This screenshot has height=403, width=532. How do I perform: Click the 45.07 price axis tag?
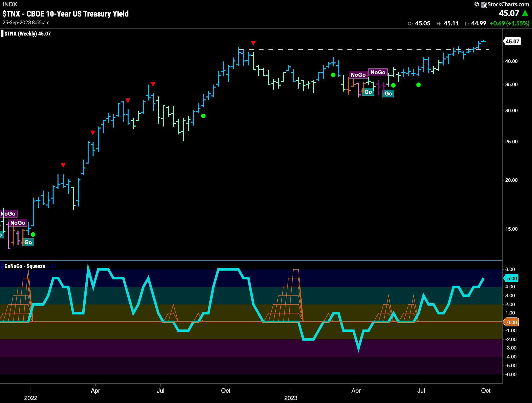pyautogui.click(x=512, y=41)
